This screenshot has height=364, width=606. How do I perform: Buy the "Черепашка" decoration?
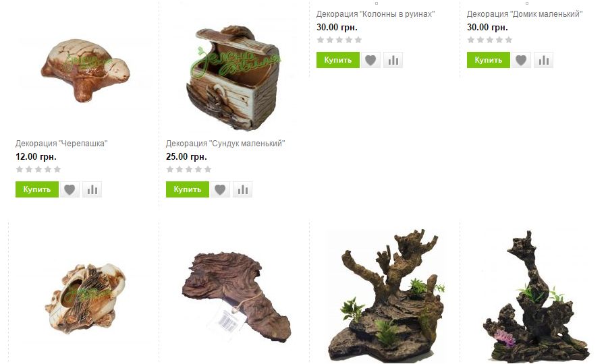click(x=37, y=189)
